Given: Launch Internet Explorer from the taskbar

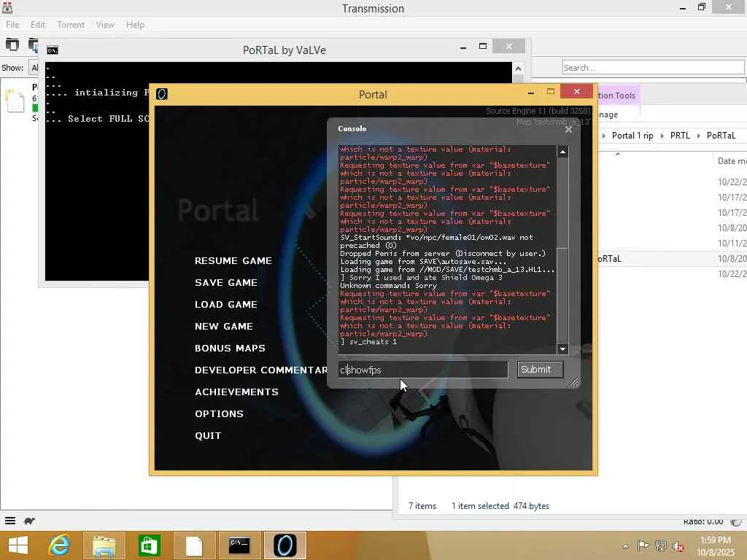Looking at the screenshot, I should 60,545.
